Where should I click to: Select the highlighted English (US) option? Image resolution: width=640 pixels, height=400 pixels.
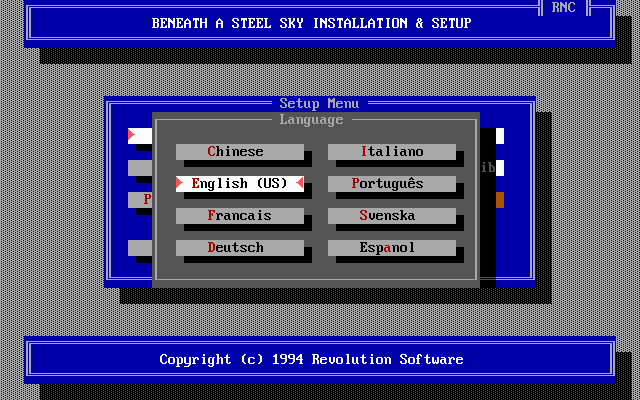coord(240,184)
